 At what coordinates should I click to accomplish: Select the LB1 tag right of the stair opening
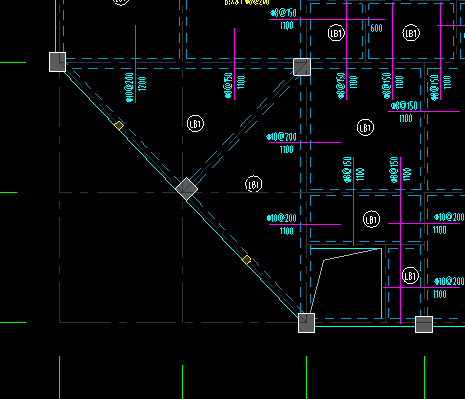(410, 276)
